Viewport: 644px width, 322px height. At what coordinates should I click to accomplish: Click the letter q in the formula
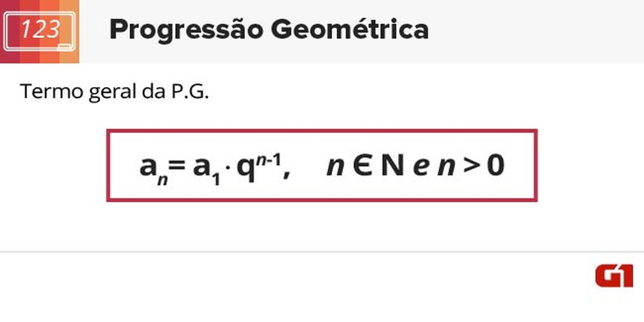[x=247, y=170]
